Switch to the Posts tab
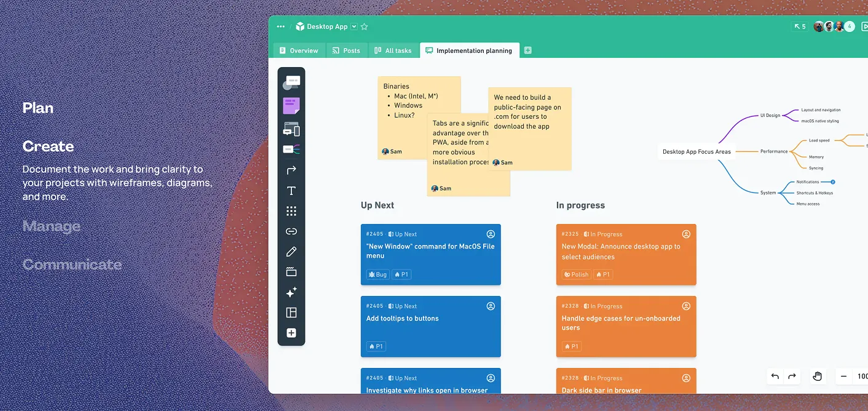 (346, 50)
